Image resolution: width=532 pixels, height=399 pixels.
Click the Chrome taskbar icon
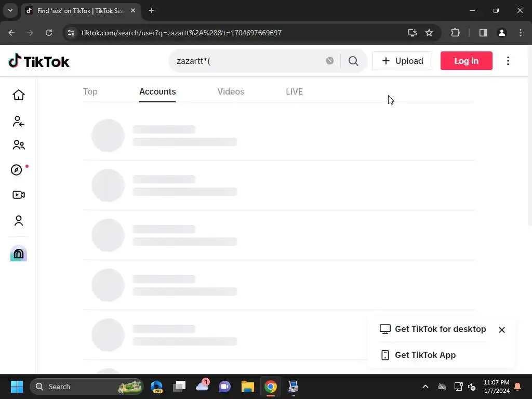(x=270, y=387)
